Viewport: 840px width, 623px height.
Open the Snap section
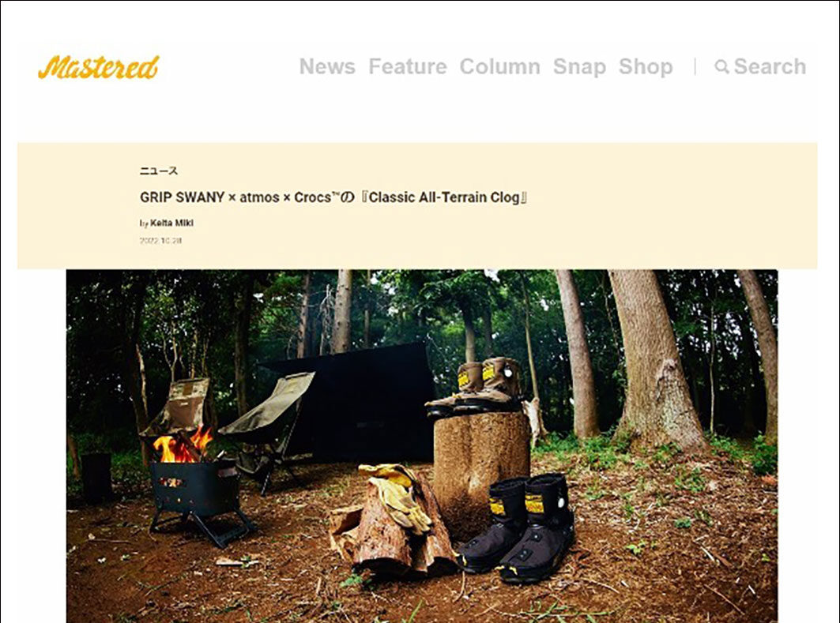pyautogui.click(x=579, y=67)
